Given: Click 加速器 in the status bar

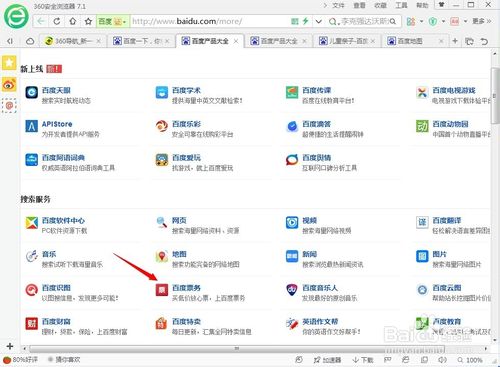Looking at the screenshot, I should [327, 360].
